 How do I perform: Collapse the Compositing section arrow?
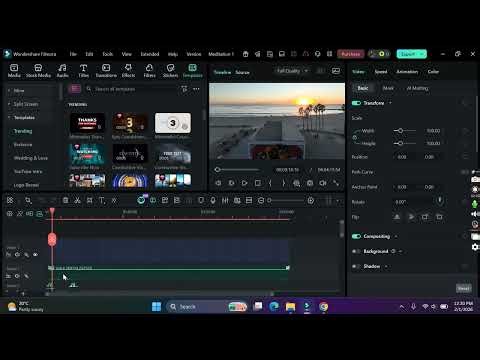pyautogui.click(x=396, y=236)
